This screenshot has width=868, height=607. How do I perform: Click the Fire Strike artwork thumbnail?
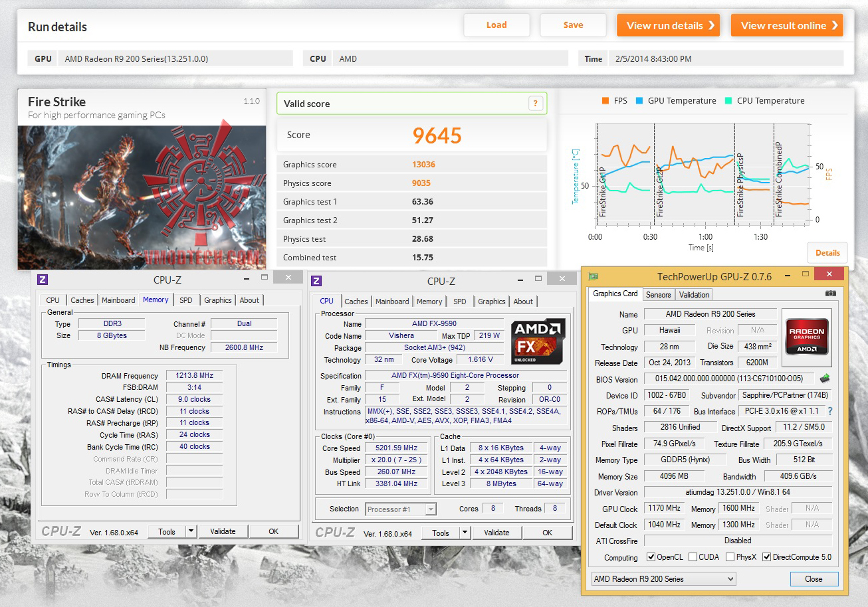142,197
